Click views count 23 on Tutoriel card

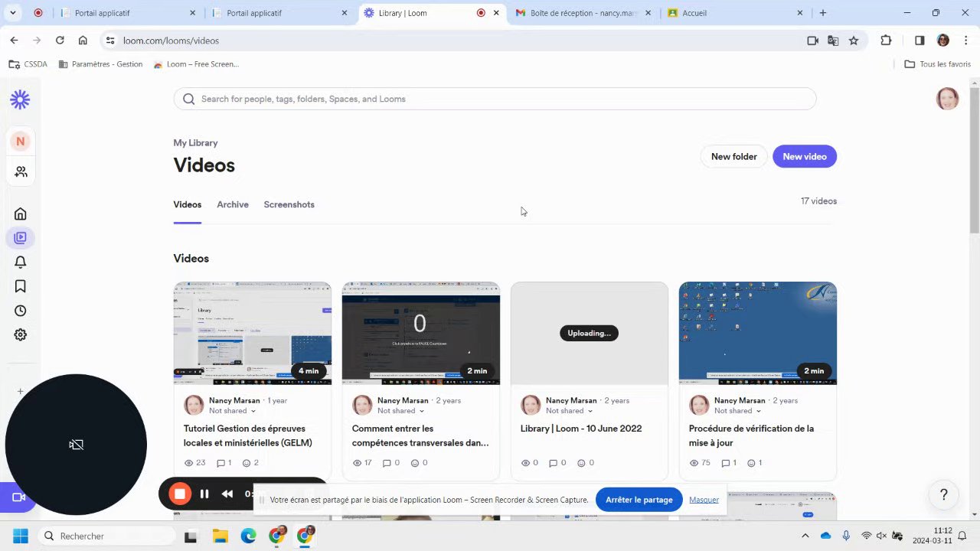(x=195, y=463)
